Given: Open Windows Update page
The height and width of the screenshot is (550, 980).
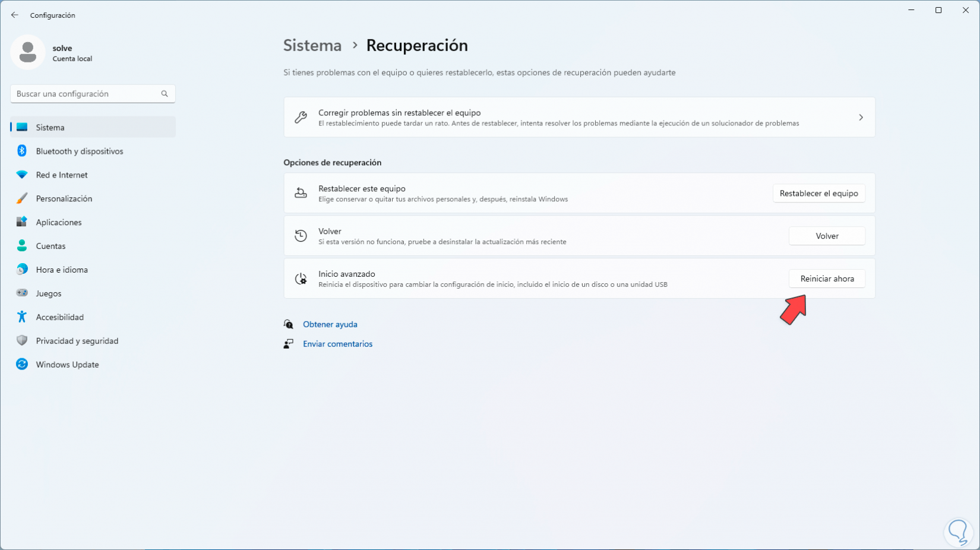Looking at the screenshot, I should [x=93, y=365].
